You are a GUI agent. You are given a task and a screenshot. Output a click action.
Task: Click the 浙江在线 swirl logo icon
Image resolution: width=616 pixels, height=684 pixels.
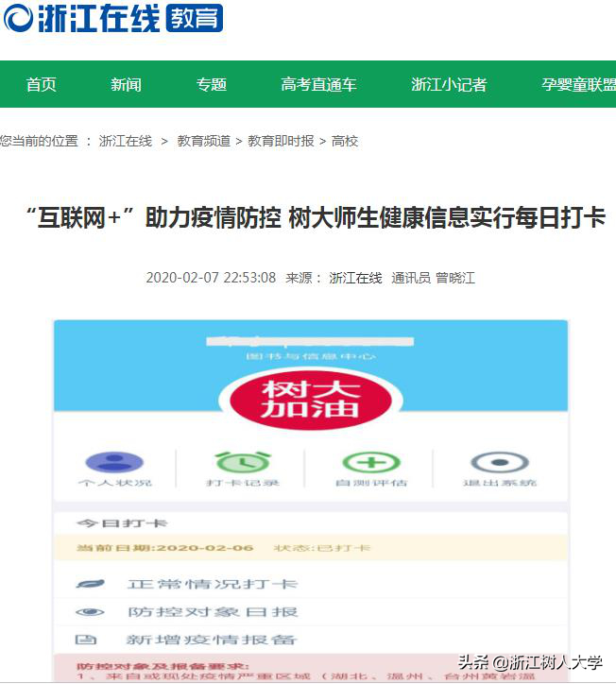coord(18,18)
